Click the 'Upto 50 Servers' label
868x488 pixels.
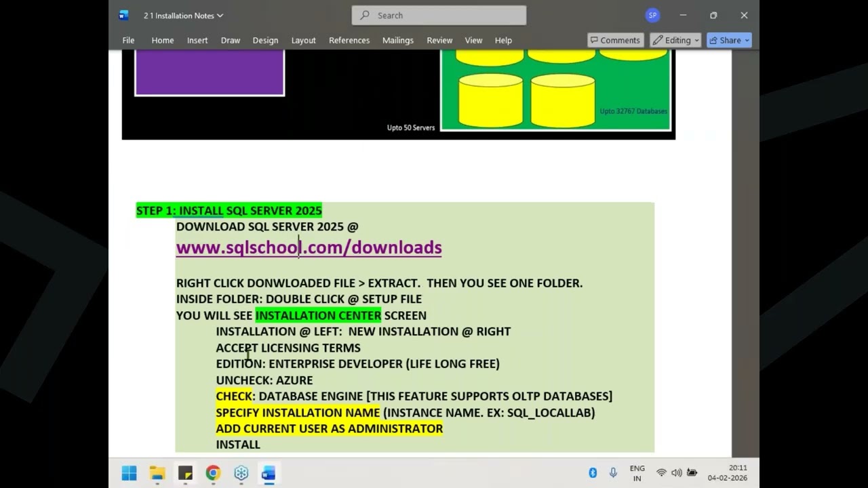(x=411, y=127)
